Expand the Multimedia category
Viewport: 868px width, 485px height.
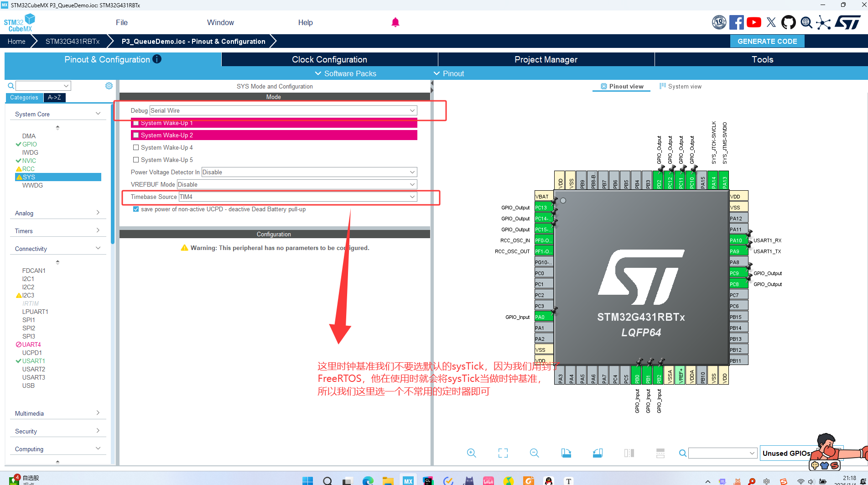pos(57,413)
